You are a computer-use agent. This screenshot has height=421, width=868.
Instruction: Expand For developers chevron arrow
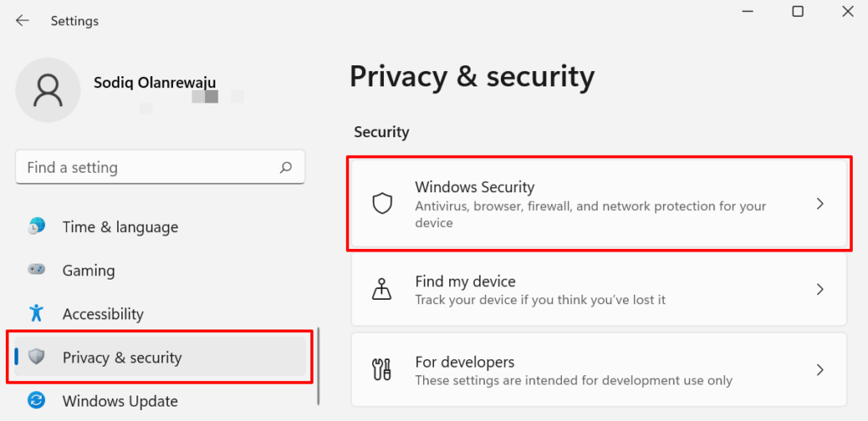tap(820, 370)
